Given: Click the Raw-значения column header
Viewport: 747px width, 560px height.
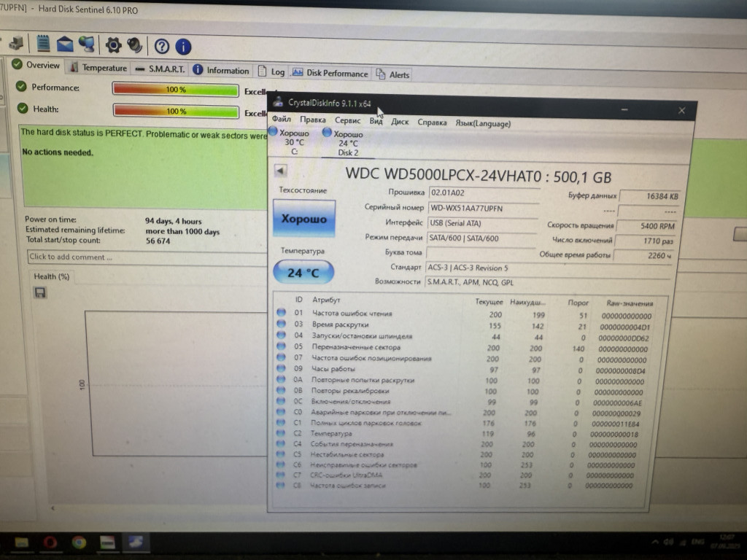Looking at the screenshot, I should click(x=629, y=303).
